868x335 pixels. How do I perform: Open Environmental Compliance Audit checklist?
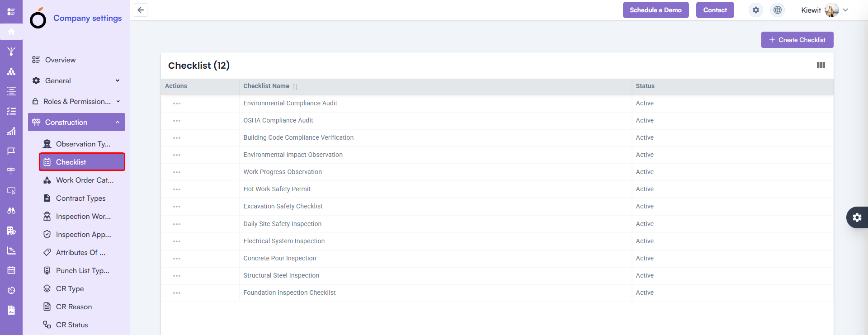coord(290,103)
